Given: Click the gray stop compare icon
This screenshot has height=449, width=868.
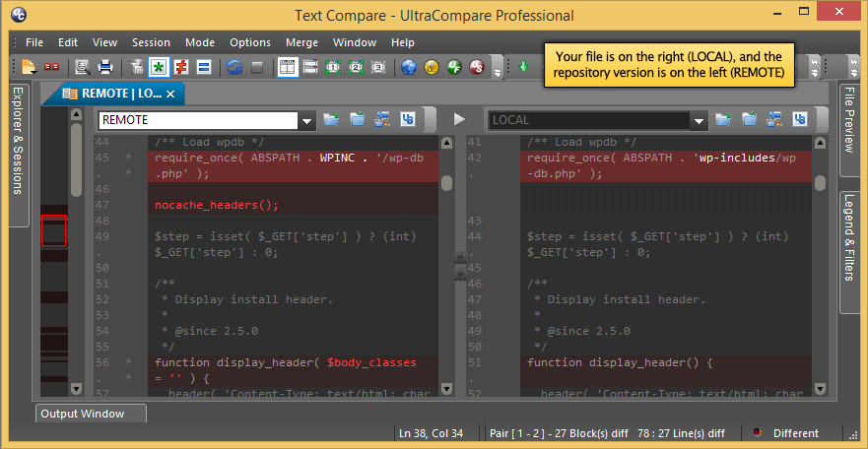Looking at the screenshot, I should pyautogui.click(x=257, y=68).
